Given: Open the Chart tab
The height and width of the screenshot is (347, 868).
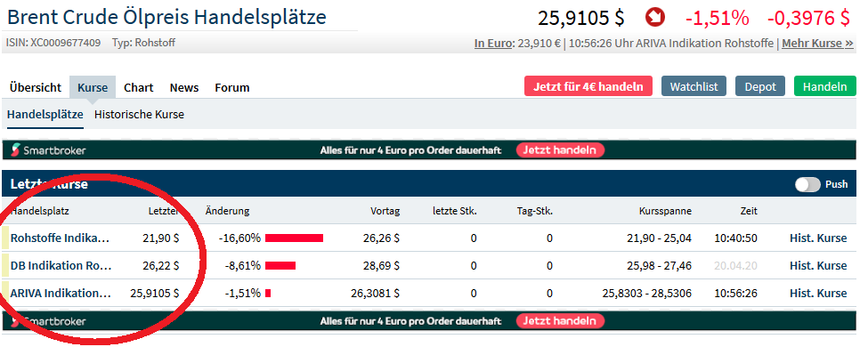Looking at the screenshot, I should [x=138, y=87].
